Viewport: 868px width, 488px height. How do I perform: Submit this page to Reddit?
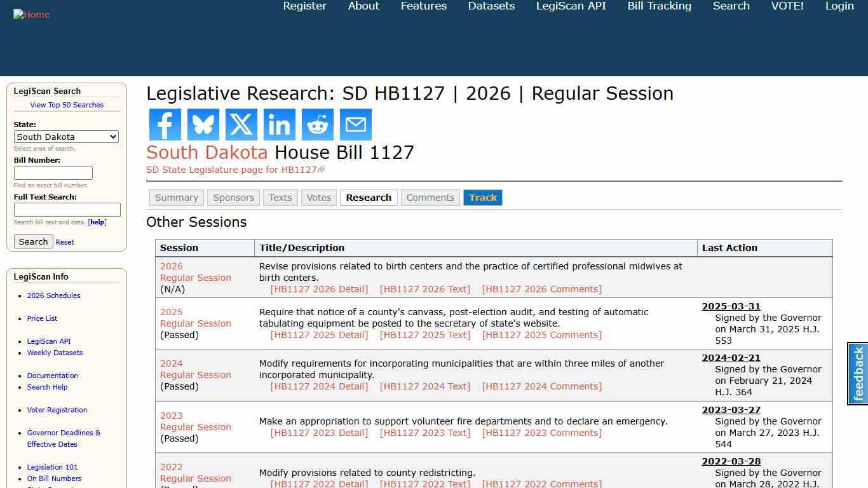tap(317, 125)
